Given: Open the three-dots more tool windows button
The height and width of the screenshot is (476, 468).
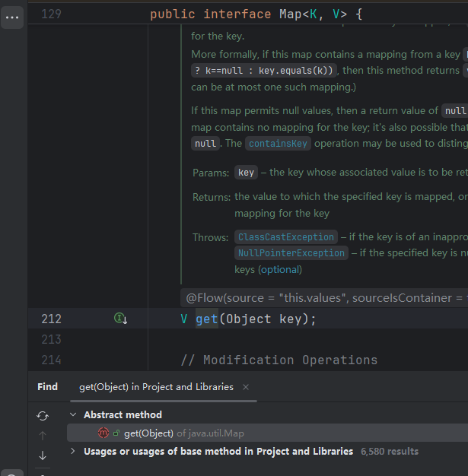Looking at the screenshot, I should (x=12, y=17).
